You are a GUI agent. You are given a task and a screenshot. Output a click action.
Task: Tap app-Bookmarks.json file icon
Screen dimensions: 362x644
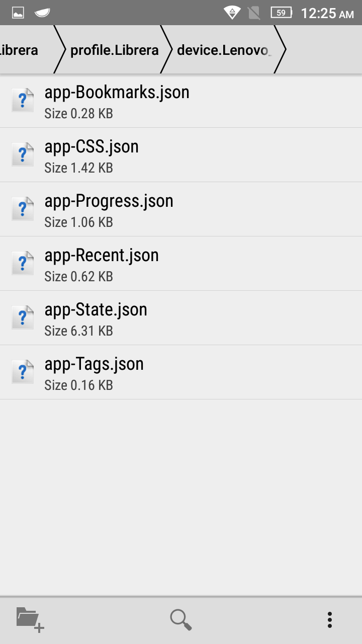pyautogui.click(x=23, y=100)
